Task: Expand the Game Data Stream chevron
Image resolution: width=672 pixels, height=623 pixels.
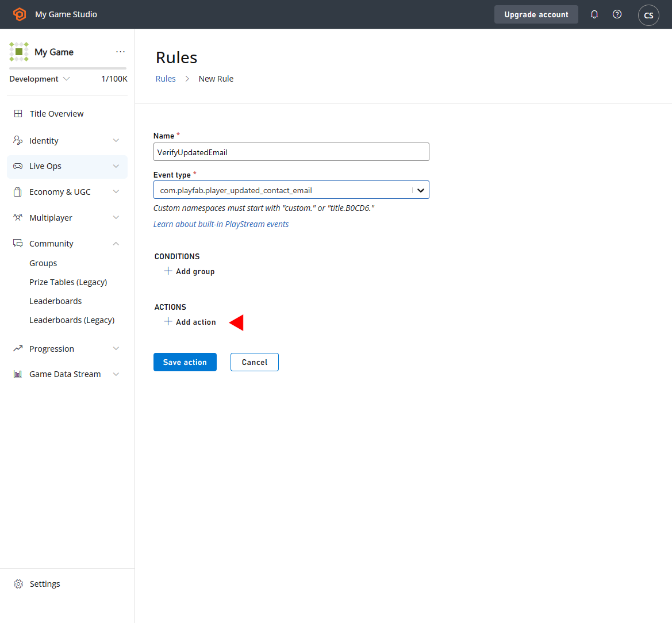Action: [116, 374]
